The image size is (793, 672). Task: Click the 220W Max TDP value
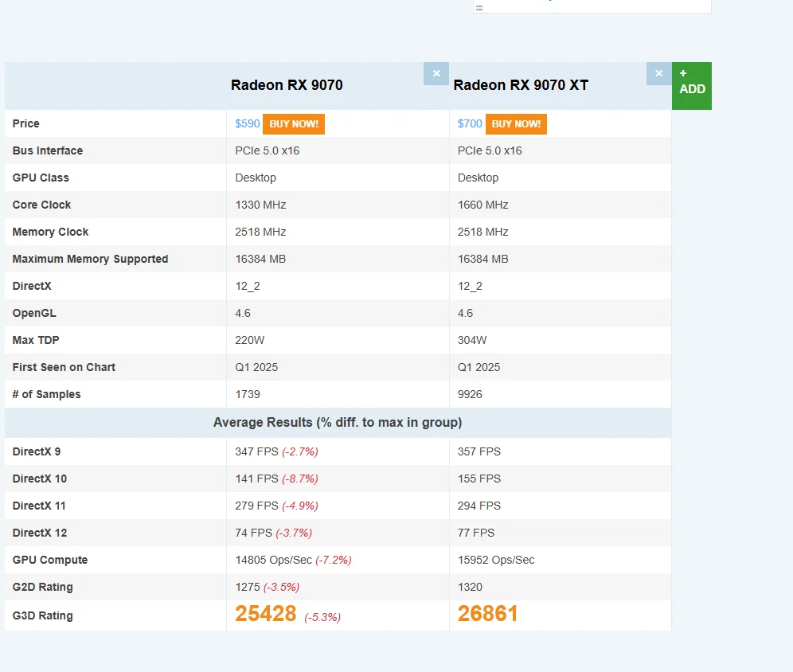click(x=249, y=340)
